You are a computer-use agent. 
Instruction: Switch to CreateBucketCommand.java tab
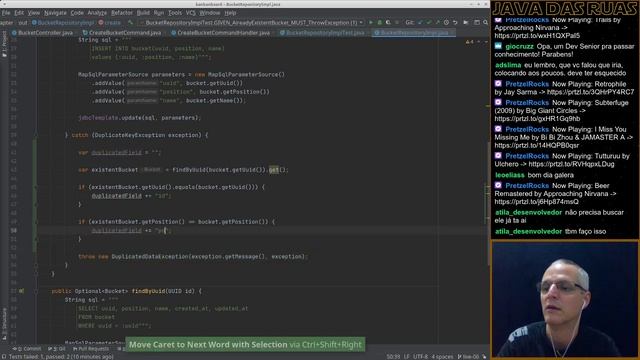tap(122, 33)
